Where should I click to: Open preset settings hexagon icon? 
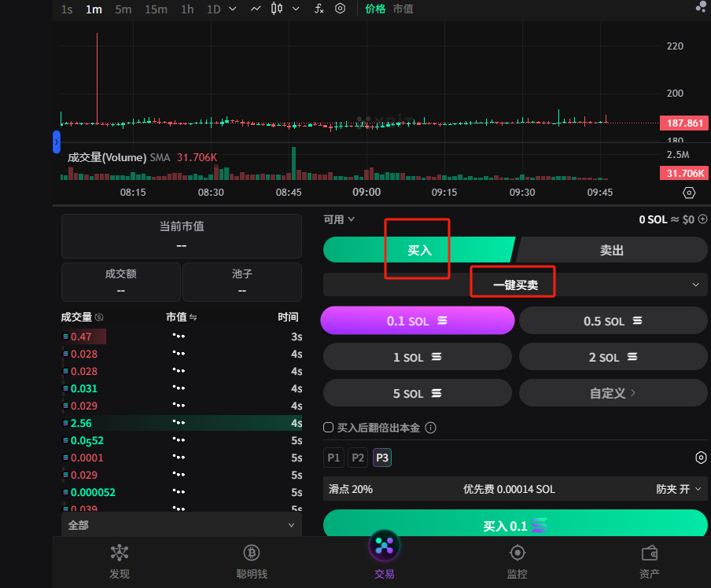701,458
